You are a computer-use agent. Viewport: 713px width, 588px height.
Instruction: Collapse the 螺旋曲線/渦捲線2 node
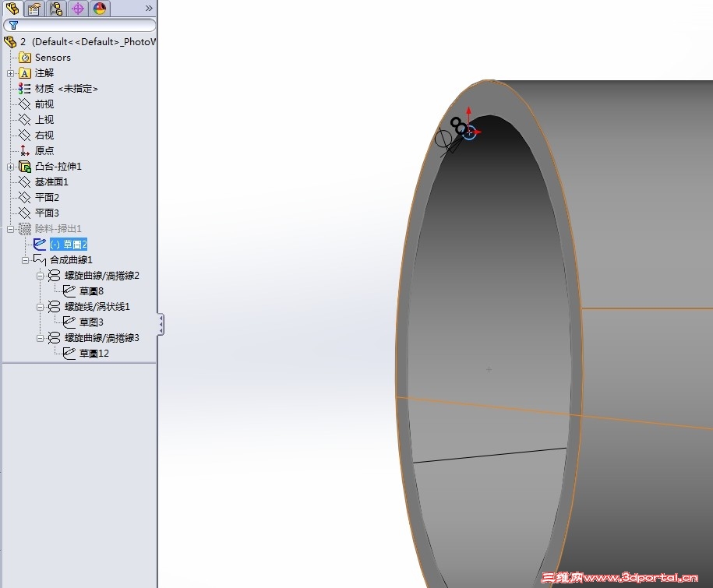pyautogui.click(x=40, y=276)
